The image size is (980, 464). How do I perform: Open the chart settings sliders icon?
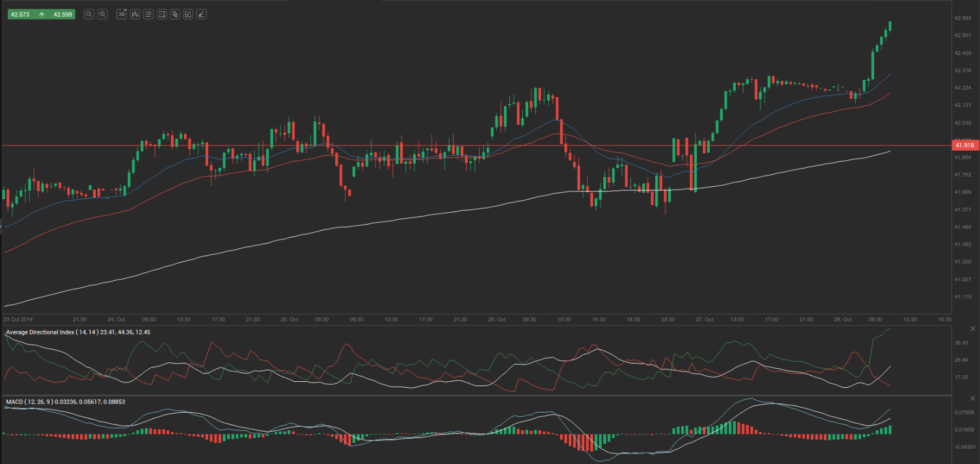click(x=148, y=14)
